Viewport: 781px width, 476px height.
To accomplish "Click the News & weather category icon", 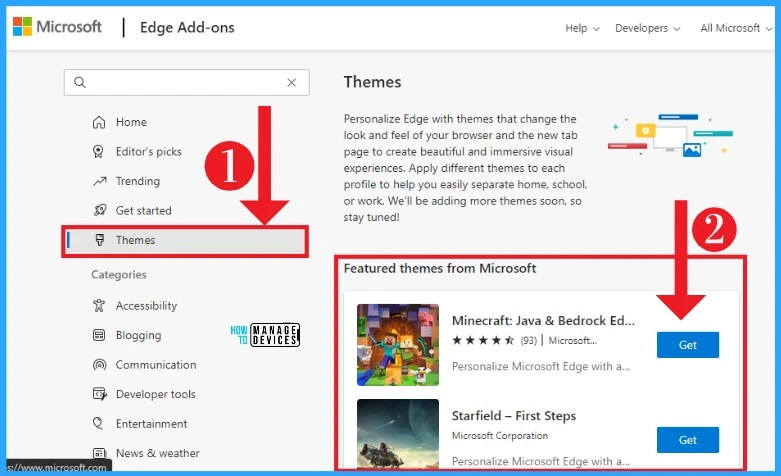I will click(99, 453).
